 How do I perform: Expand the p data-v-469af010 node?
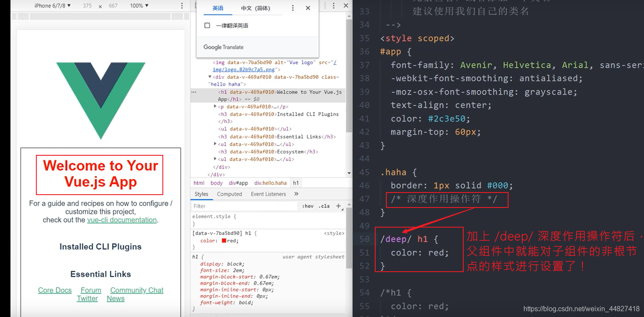(215, 107)
